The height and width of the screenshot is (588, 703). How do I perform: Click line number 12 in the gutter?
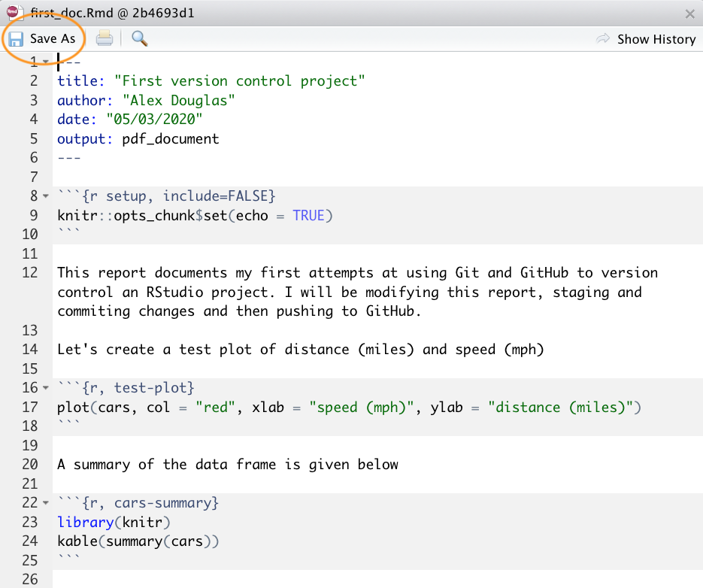30,273
